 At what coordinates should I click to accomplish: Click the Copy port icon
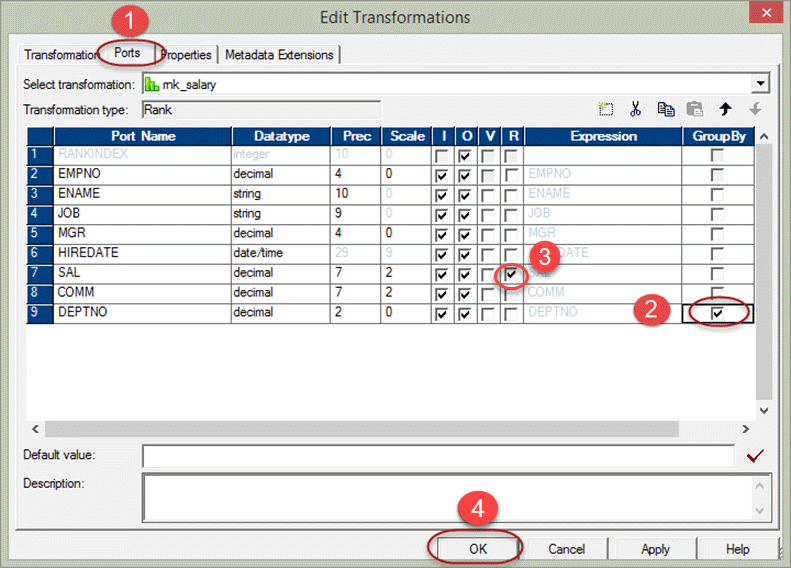click(x=665, y=109)
